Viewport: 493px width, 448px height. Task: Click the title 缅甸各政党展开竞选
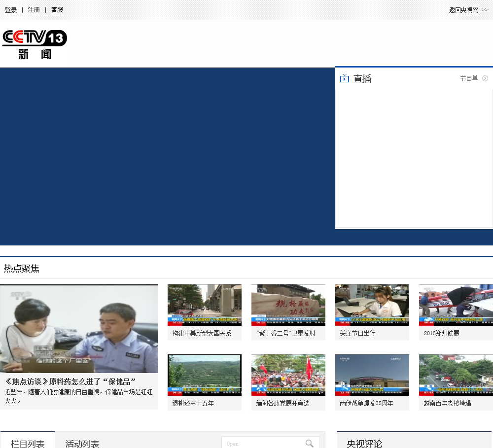point(282,403)
